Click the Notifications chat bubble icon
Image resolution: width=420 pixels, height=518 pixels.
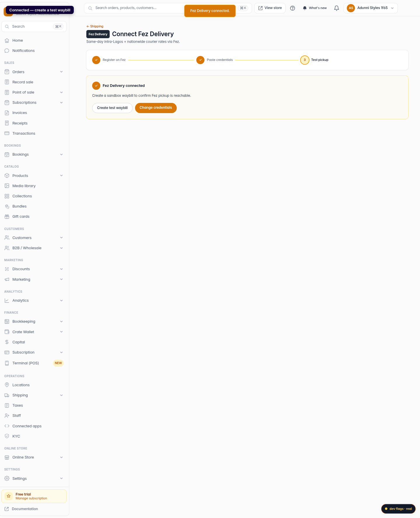pos(7,51)
